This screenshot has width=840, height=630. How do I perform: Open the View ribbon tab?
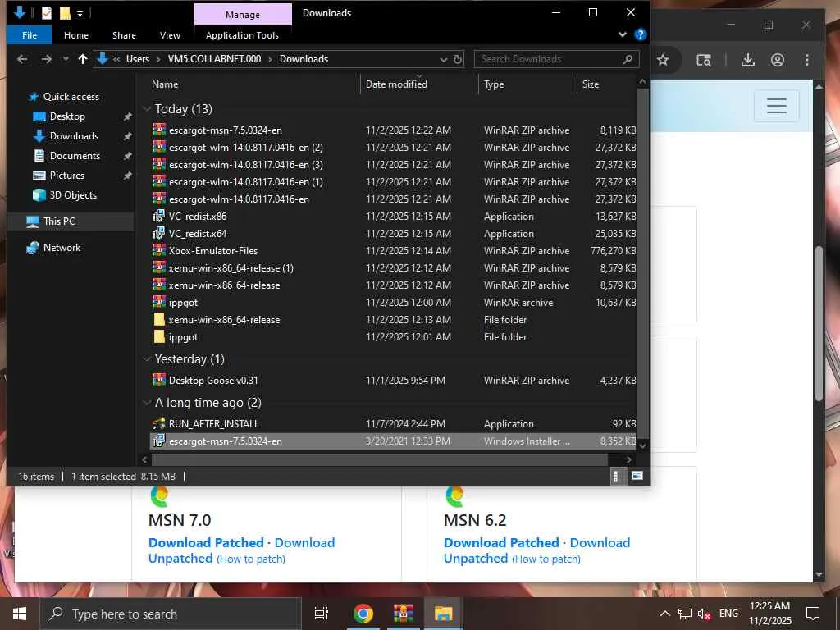tap(170, 35)
